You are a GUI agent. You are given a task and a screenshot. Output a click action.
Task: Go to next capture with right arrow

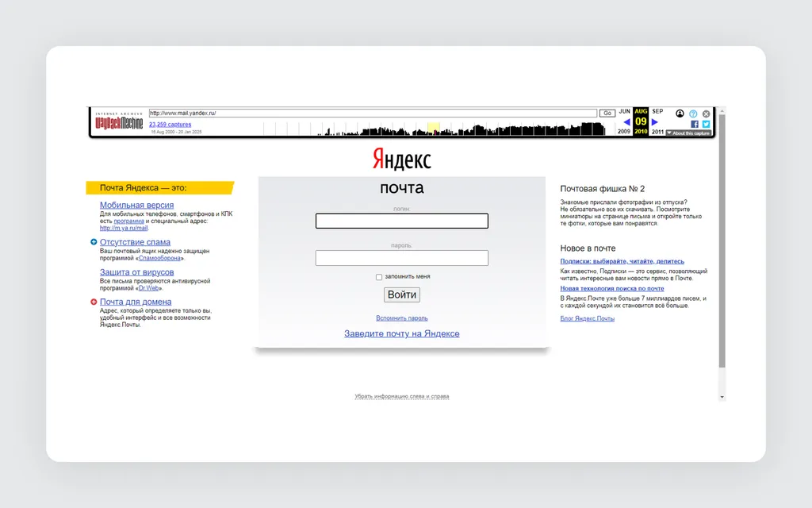[x=654, y=121]
